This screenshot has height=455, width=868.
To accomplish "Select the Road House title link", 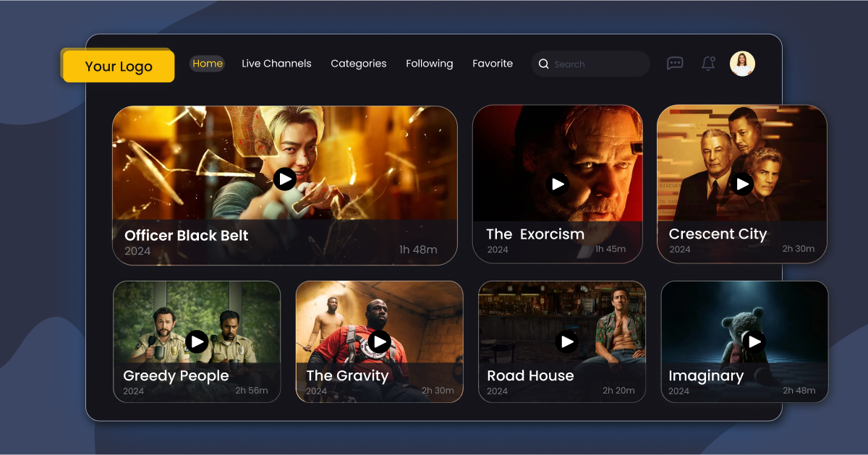I will tap(531, 375).
